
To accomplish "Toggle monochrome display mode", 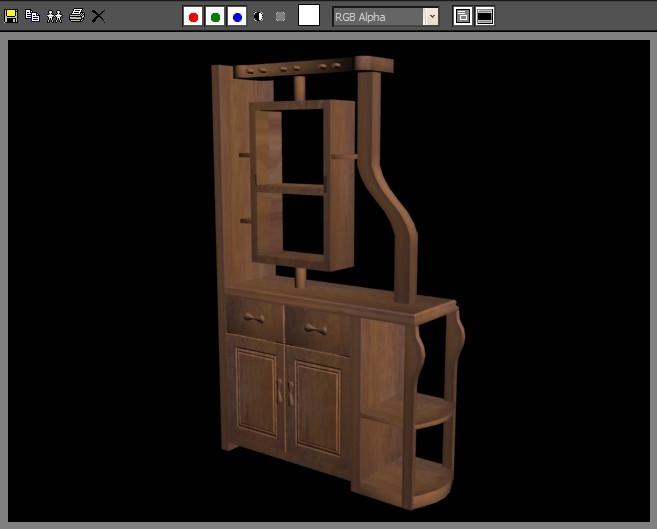I will pyautogui.click(x=280, y=17).
